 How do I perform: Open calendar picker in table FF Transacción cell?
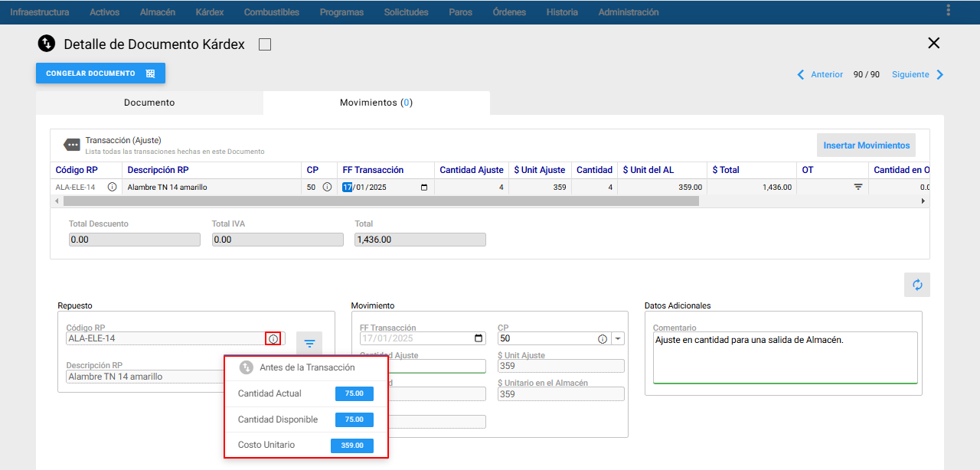pyautogui.click(x=424, y=187)
